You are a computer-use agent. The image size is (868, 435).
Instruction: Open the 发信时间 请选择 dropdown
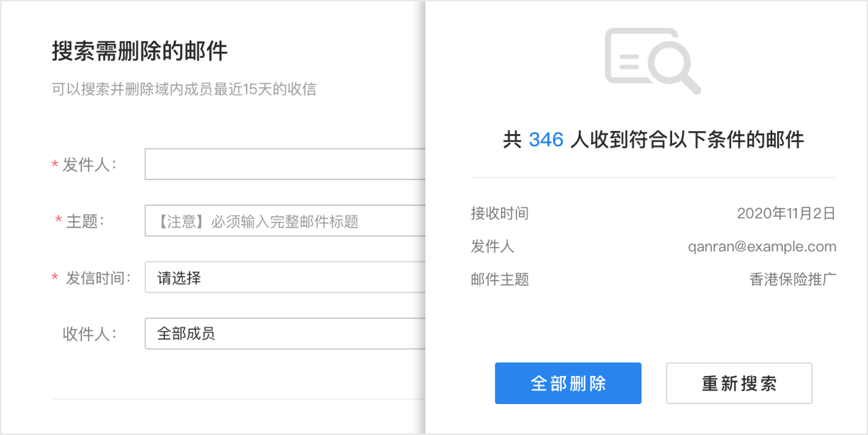click(x=285, y=278)
